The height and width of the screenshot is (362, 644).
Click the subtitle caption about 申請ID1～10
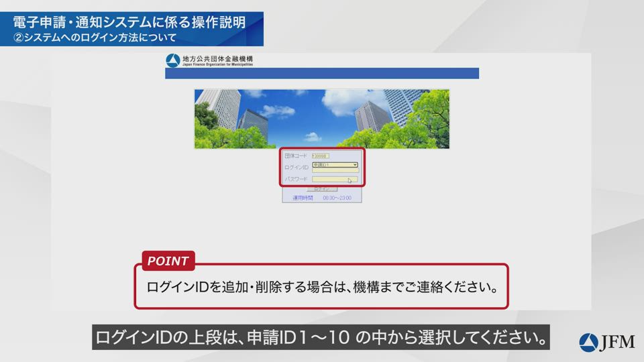click(321, 337)
